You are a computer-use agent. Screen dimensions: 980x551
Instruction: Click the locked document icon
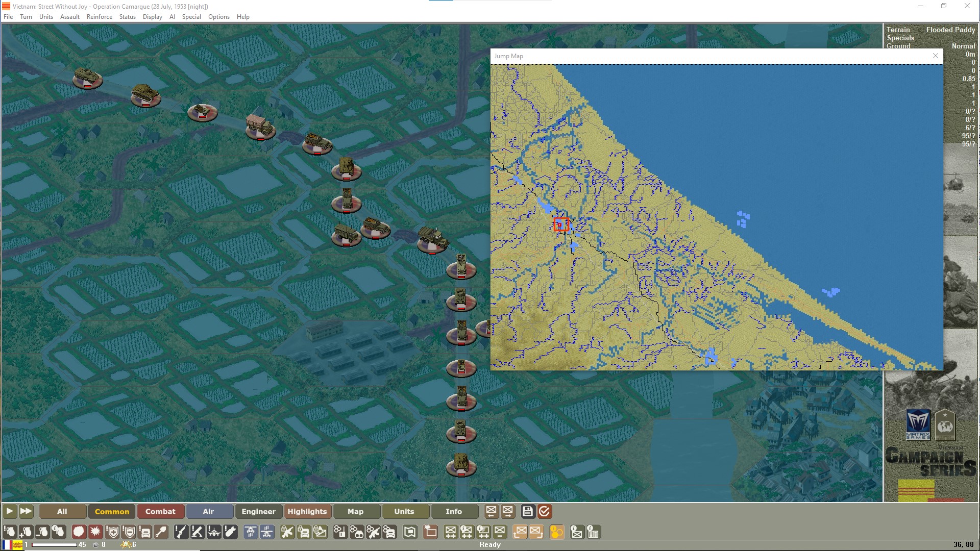(320, 532)
